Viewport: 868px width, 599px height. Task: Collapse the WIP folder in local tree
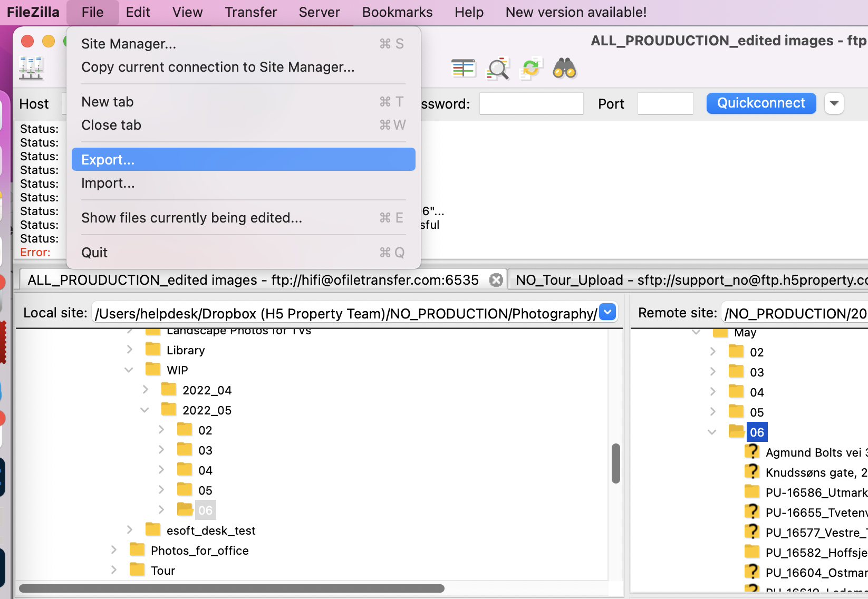[129, 370]
